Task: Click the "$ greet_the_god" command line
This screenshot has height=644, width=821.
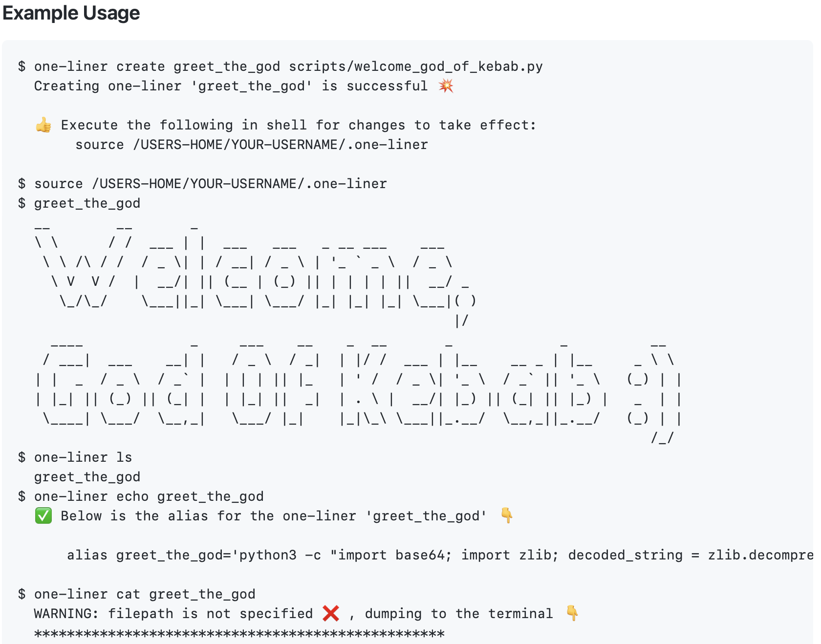Action: (x=87, y=203)
